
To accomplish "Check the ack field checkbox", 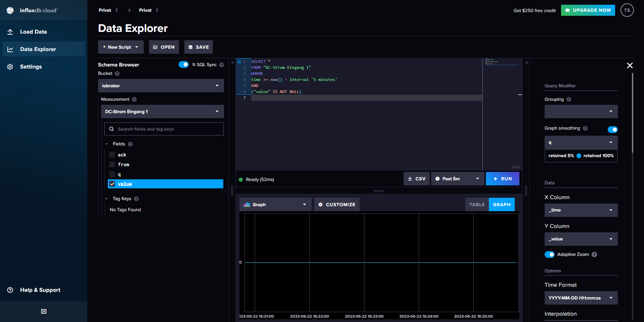I will pyautogui.click(x=112, y=155).
